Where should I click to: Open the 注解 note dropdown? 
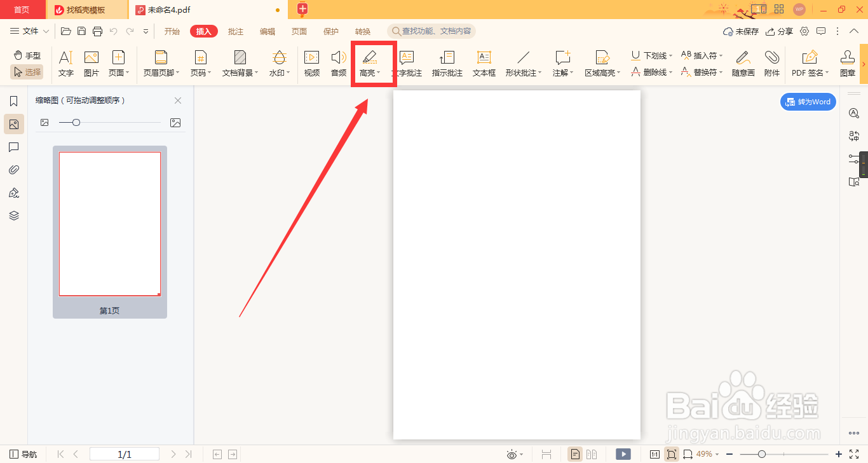[x=563, y=64]
